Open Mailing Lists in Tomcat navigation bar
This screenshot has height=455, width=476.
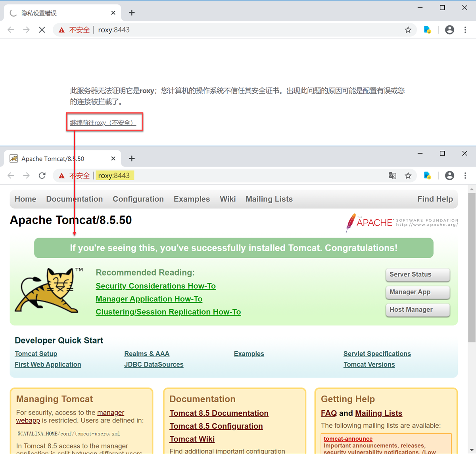tap(269, 199)
